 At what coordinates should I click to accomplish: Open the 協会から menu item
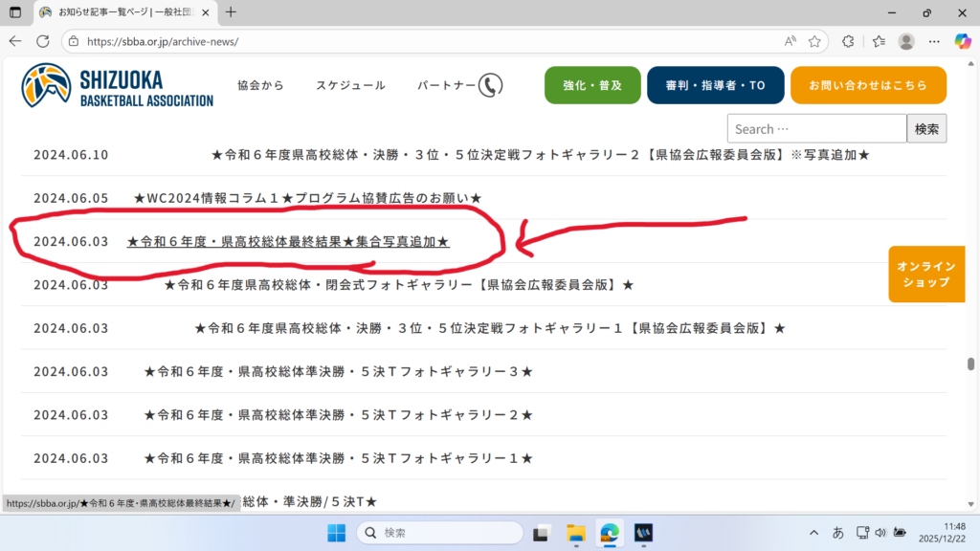(x=260, y=85)
